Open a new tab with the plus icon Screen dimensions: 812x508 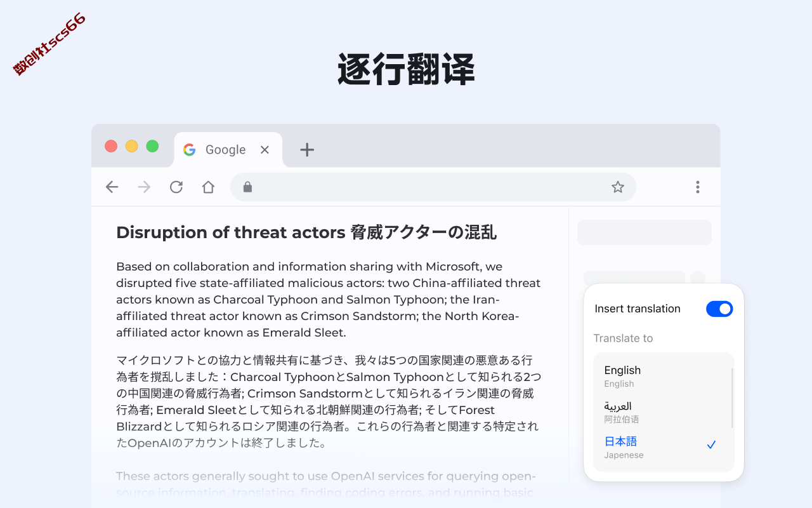(307, 150)
